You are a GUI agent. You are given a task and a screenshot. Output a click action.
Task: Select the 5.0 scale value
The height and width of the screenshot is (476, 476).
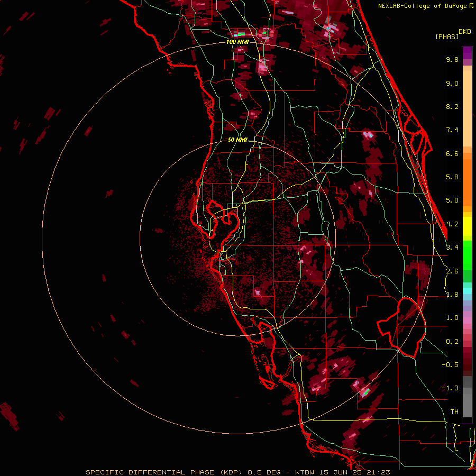(x=452, y=200)
